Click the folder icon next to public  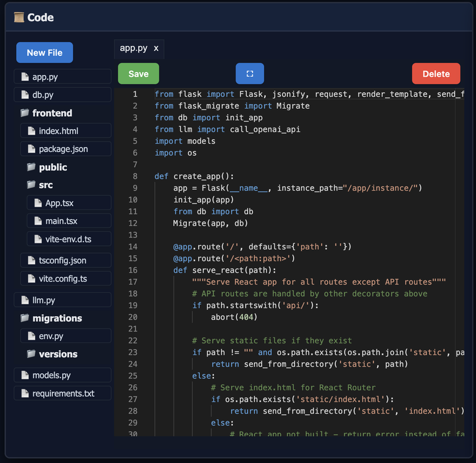(x=31, y=167)
